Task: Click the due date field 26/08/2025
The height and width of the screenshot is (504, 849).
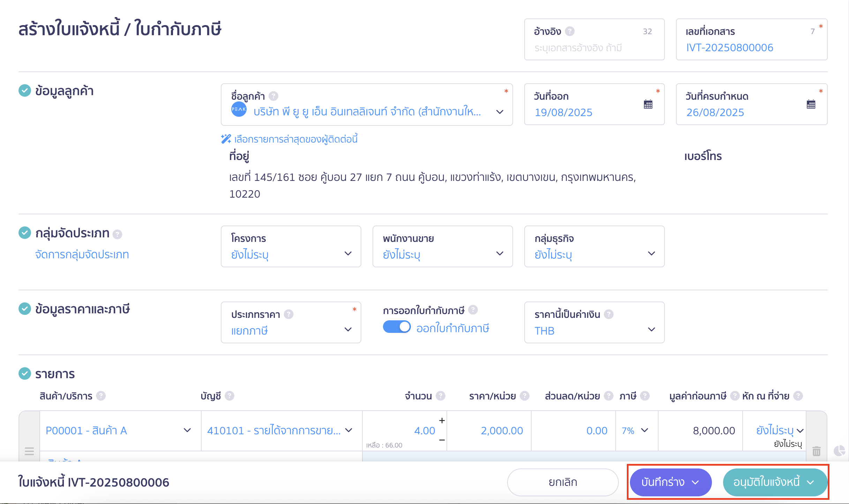Action: (752, 104)
